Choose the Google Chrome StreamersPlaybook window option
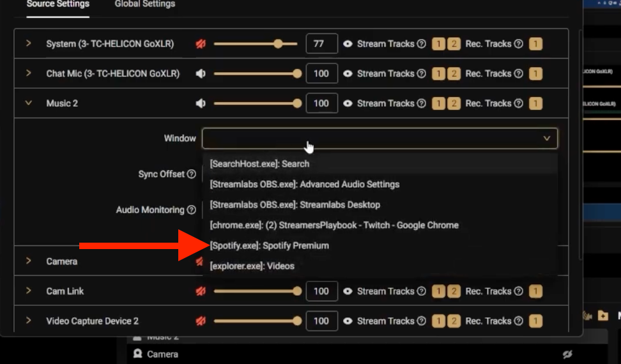 tap(334, 225)
